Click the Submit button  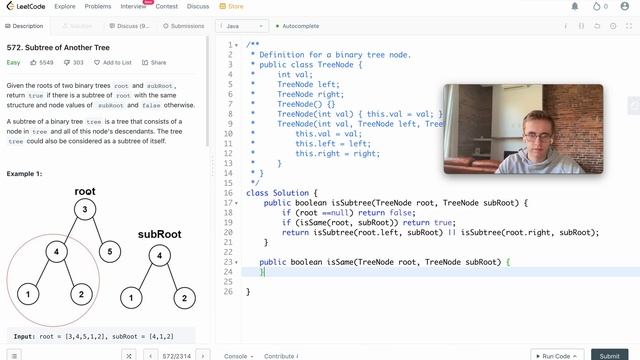609,356
